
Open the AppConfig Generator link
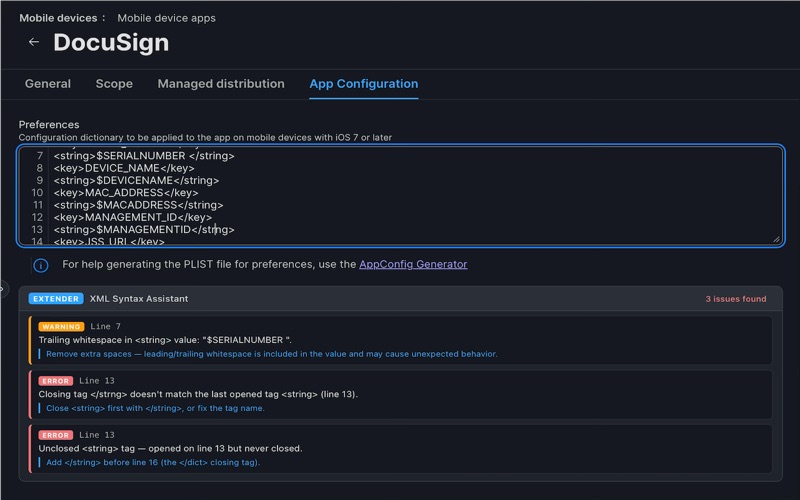pos(413,265)
